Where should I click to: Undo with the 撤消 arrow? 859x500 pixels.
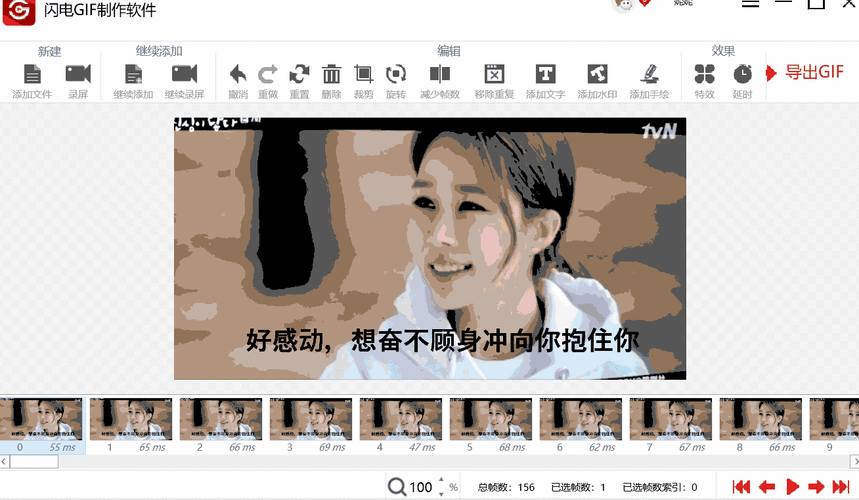(238, 74)
